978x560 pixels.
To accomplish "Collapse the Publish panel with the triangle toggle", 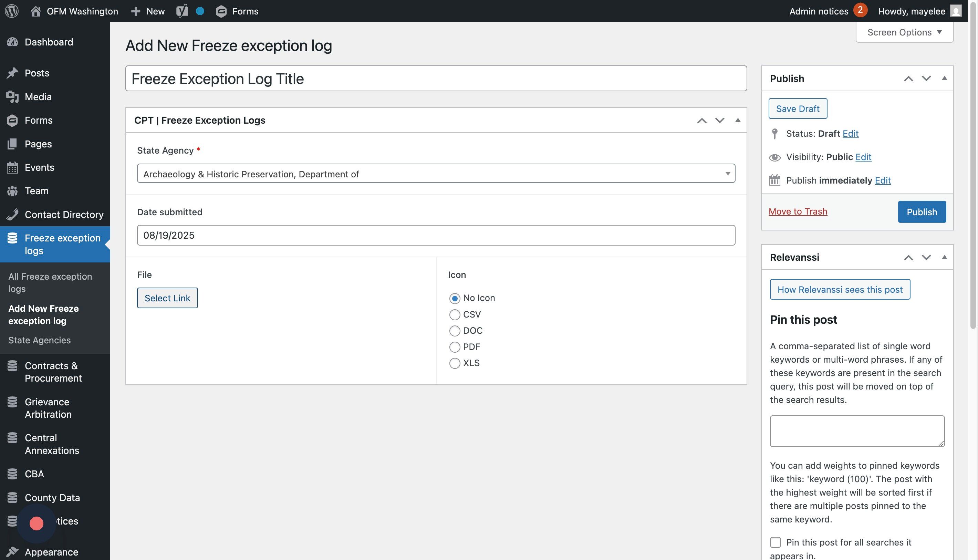I will (x=944, y=79).
